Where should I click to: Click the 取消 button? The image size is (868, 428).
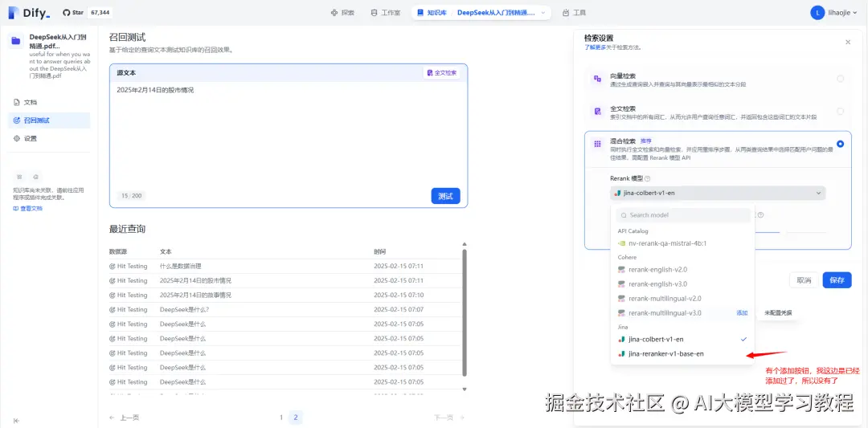pos(804,280)
